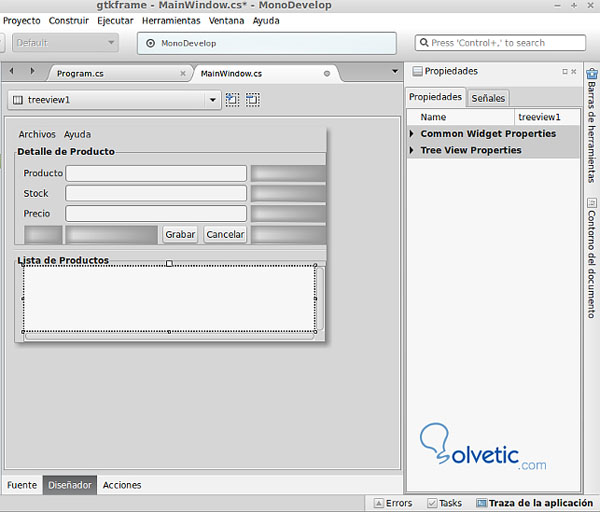The width and height of the screenshot is (600, 512).
Task: Select the Producto label
Action: point(43,173)
